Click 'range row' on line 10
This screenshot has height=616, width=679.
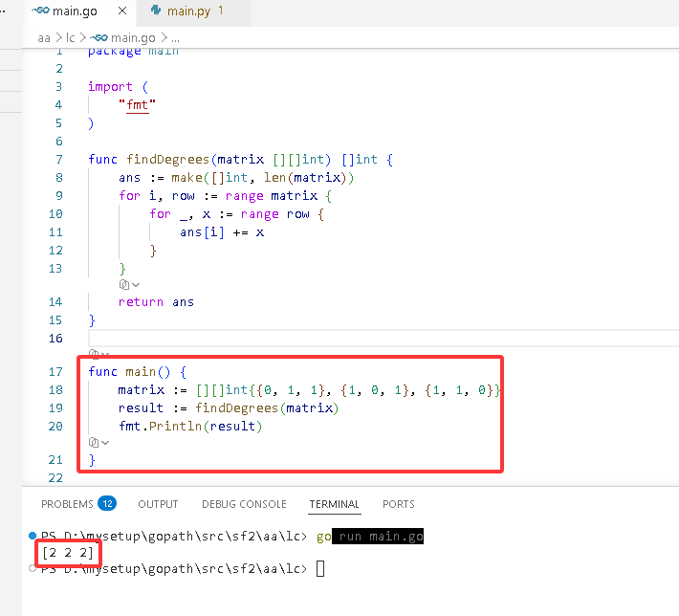click(x=275, y=214)
